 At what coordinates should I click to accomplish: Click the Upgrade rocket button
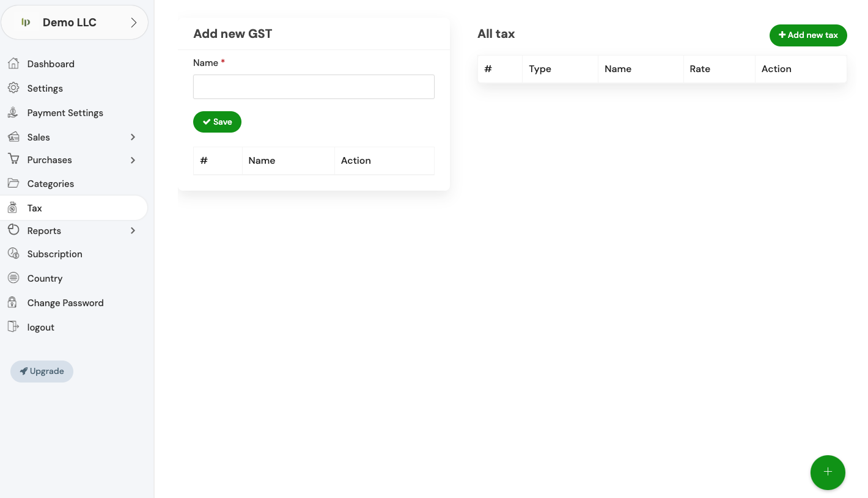42,372
